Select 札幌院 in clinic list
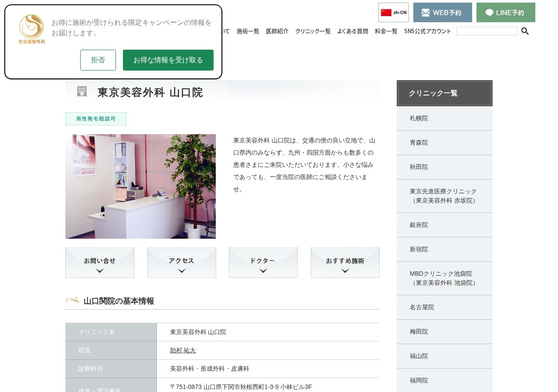The image size is (558, 392). tap(445, 118)
